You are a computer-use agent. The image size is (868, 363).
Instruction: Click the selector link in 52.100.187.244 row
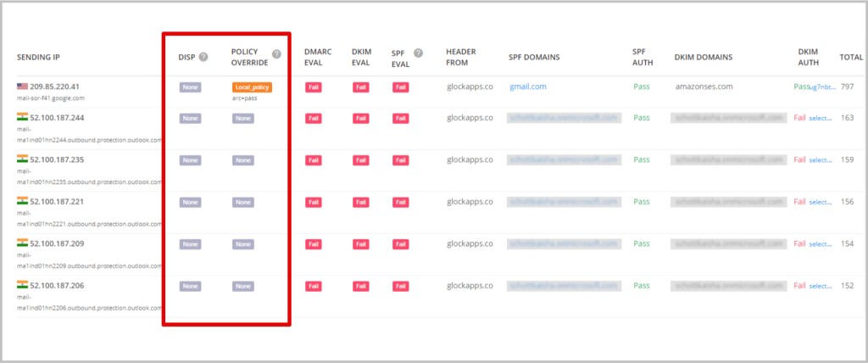pos(821,118)
